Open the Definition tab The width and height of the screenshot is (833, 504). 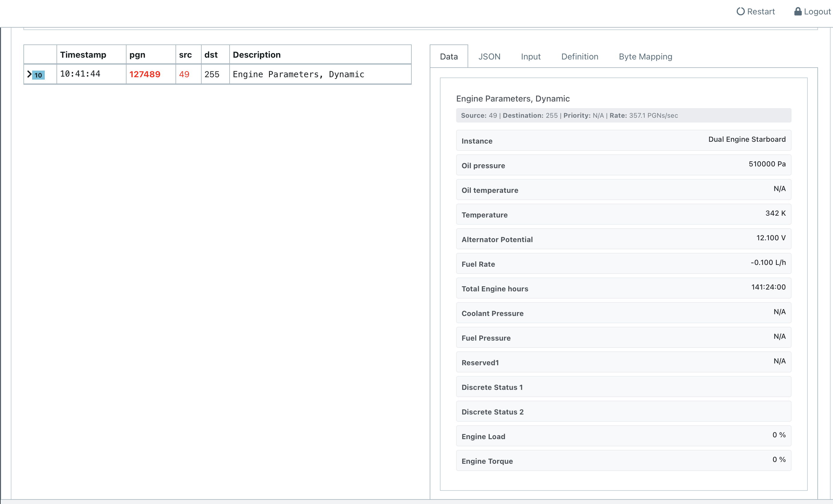579,56
